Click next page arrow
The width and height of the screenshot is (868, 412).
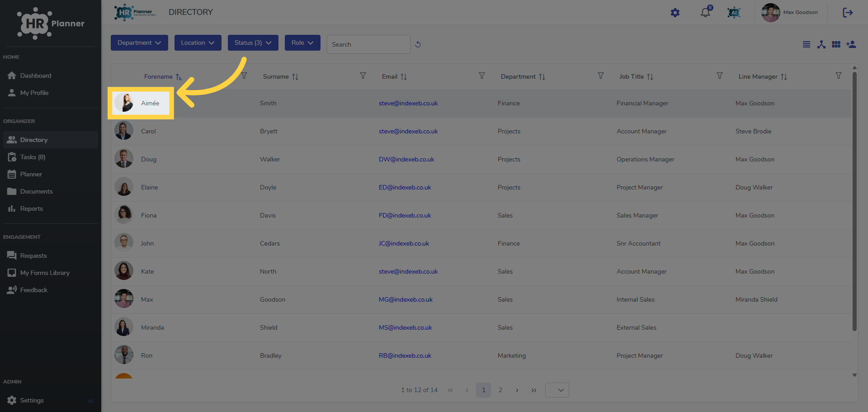pos(517,390)
